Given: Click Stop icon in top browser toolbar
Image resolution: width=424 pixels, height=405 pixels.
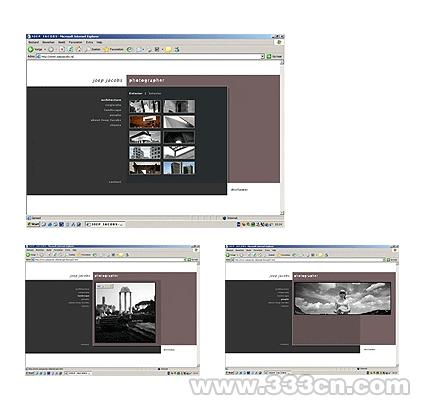Looking at the screenshot, I should pyautogui.click(x=62, y=49).
